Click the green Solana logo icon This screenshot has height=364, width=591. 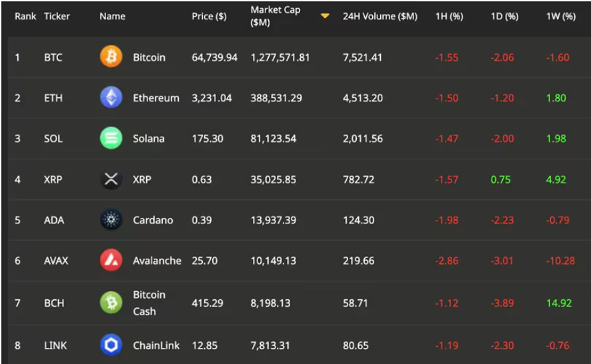point(111,139)
